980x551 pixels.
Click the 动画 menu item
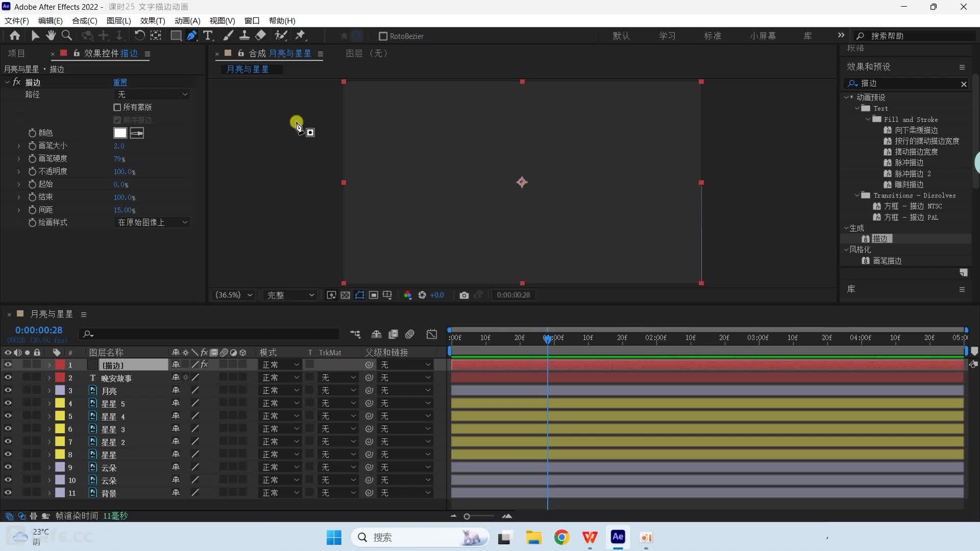click(187, 21)
